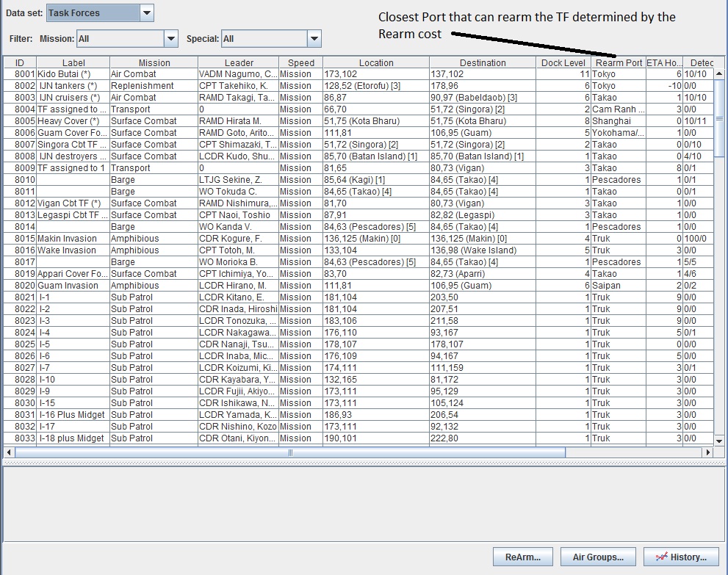Open the Data set dropdown arrow
728x575 pixels.
pyautogui.click(x=147, y=13)
